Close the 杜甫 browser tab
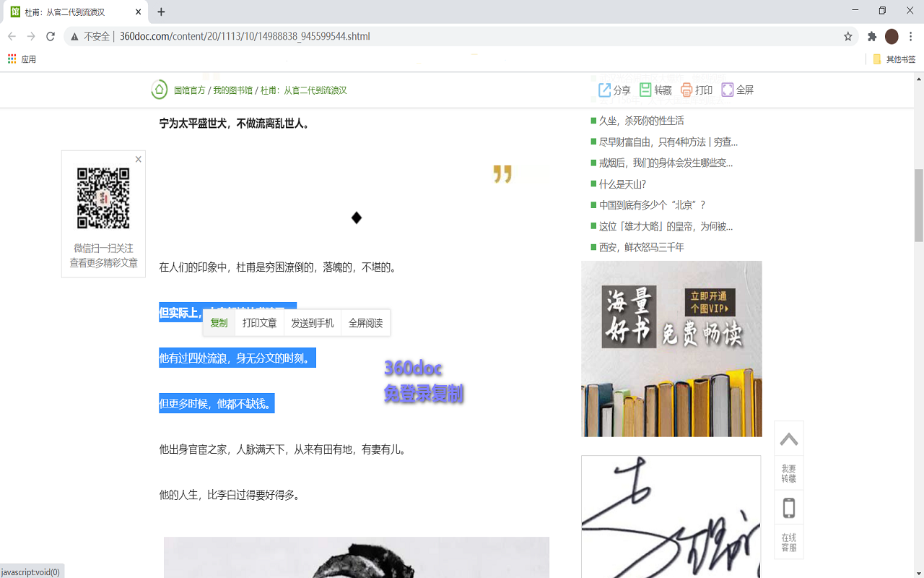924x578 pixels. pyautogui.click(x=139, y=12)
